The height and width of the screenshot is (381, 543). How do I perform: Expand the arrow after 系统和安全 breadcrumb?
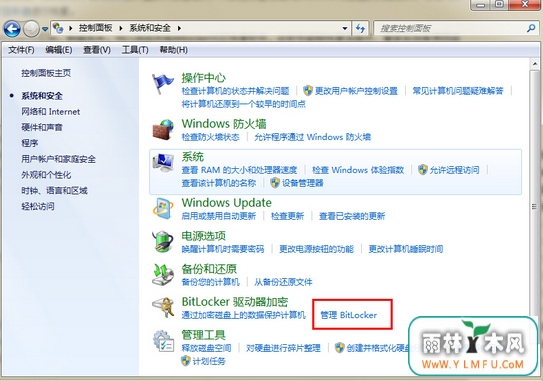click(x=179, y=28)
